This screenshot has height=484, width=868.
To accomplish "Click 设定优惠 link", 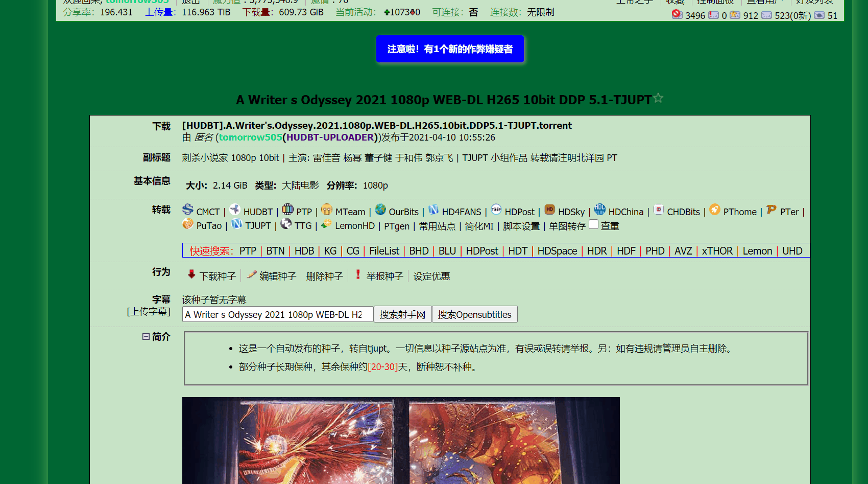I will pos(432,276).
